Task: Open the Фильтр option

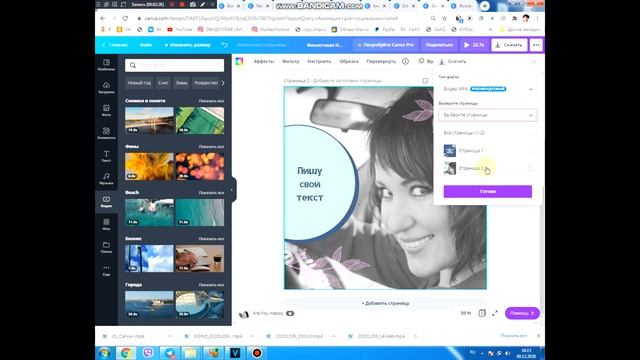Action: click(290, 61)
